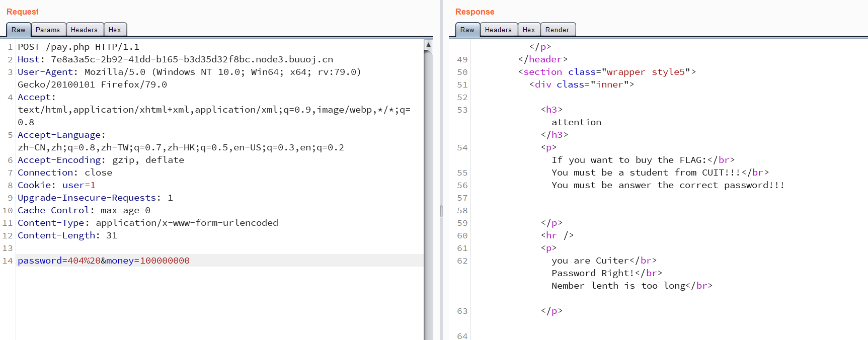Click the Content-Type header line
The width and height of the screenshot is (868, 340).
[x=147, y=223]
